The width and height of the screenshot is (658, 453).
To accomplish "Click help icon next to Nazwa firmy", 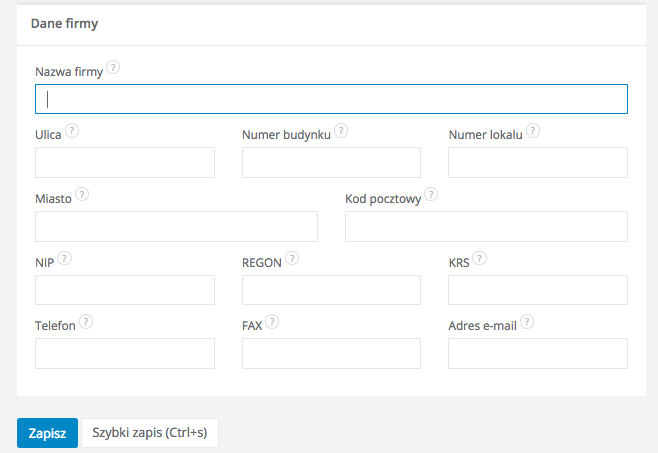I will [x=113, y=68].
